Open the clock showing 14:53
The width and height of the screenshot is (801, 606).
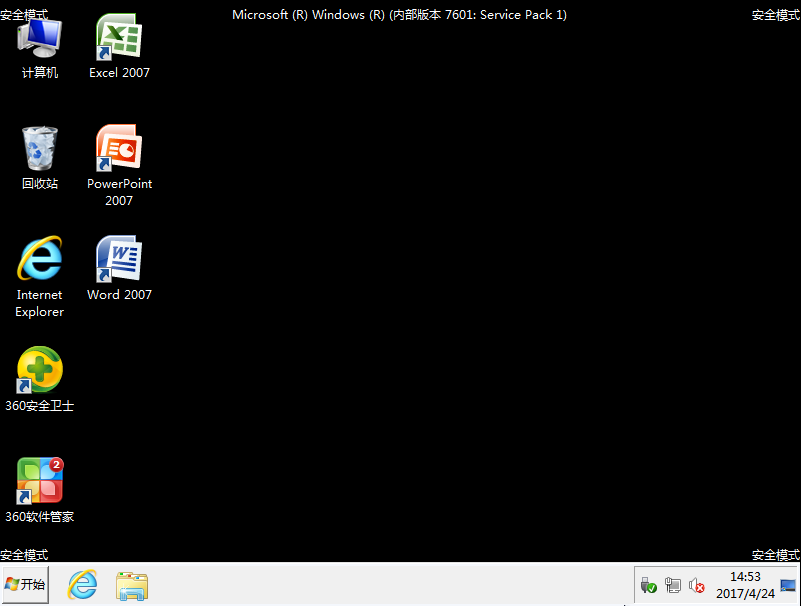745,585
